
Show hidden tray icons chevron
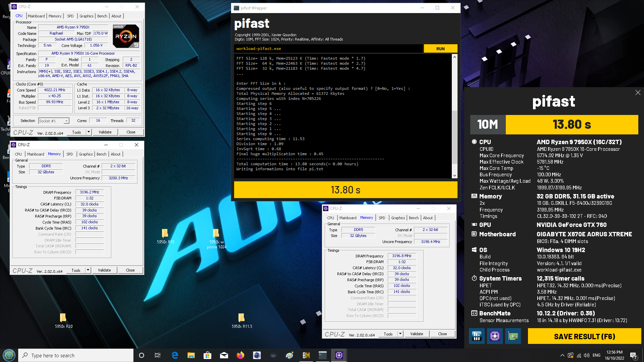[562, 355]
